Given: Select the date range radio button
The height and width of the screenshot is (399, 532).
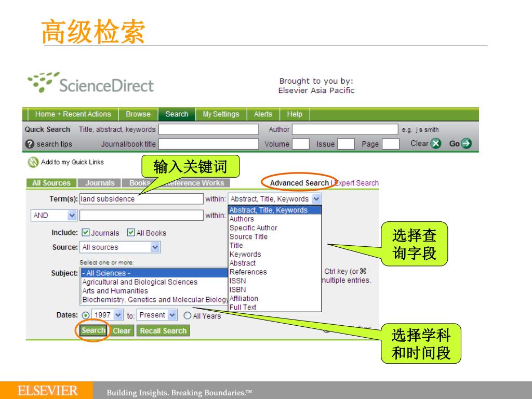Looking at the screenshot, I should pos(86,315).
